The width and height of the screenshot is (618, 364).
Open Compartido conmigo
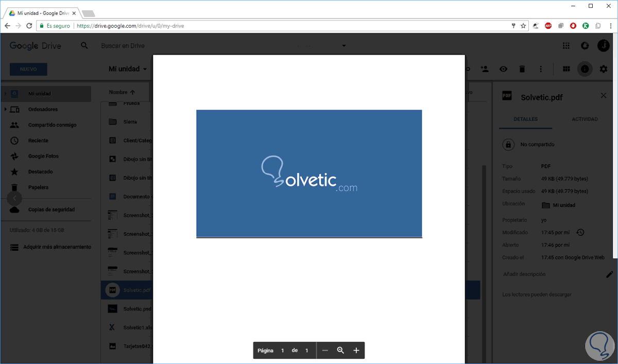pyautogui.click(x=52, y=125)
